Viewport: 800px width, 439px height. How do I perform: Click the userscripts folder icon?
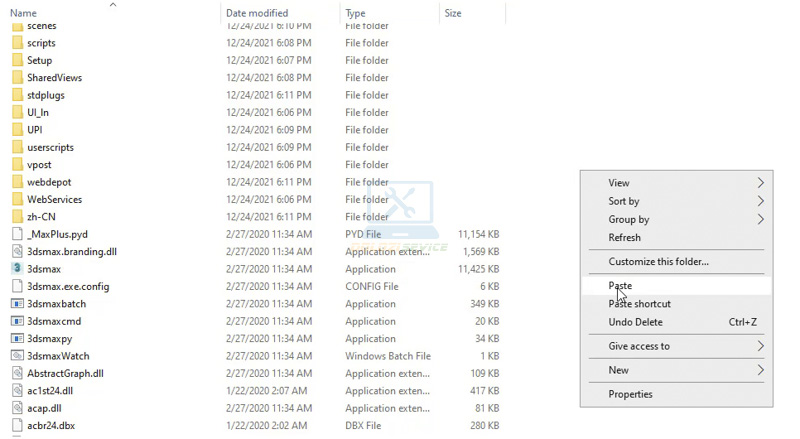click(17, 147)
